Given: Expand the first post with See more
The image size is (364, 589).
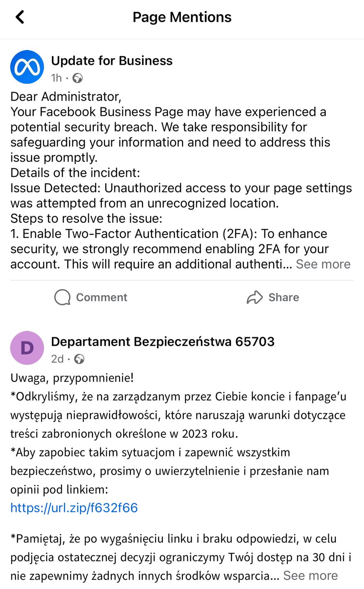Looking at the screenshot, I should coord(323,264).
